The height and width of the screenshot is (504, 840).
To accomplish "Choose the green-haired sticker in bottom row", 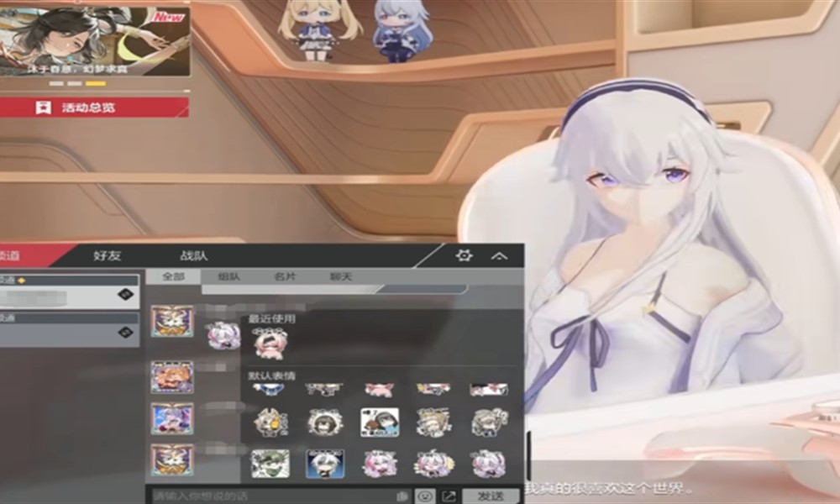I will coord(270,463).
